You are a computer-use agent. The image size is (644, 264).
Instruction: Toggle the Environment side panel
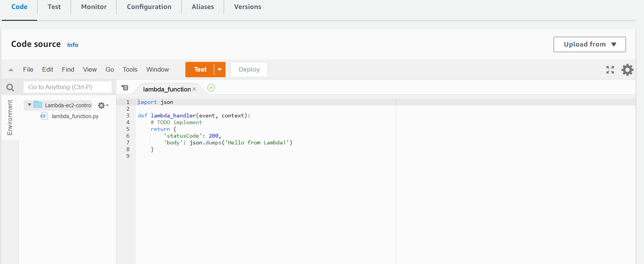(10, 117)
